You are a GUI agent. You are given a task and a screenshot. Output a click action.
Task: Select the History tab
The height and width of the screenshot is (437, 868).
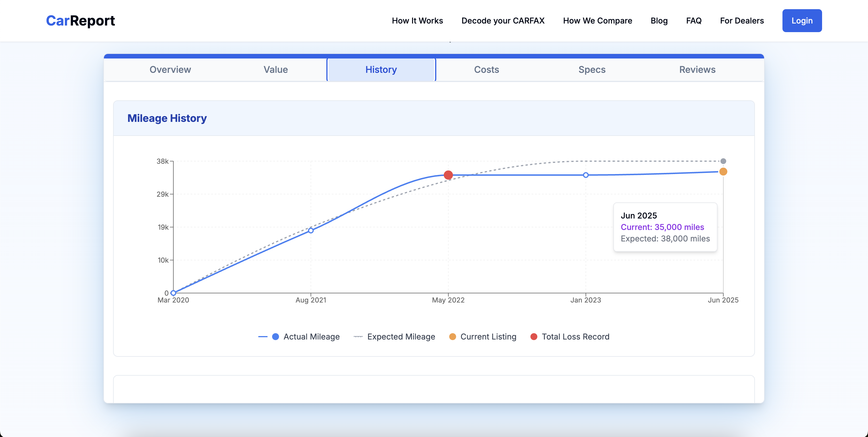pyautogui.click(x=381, y=70)
